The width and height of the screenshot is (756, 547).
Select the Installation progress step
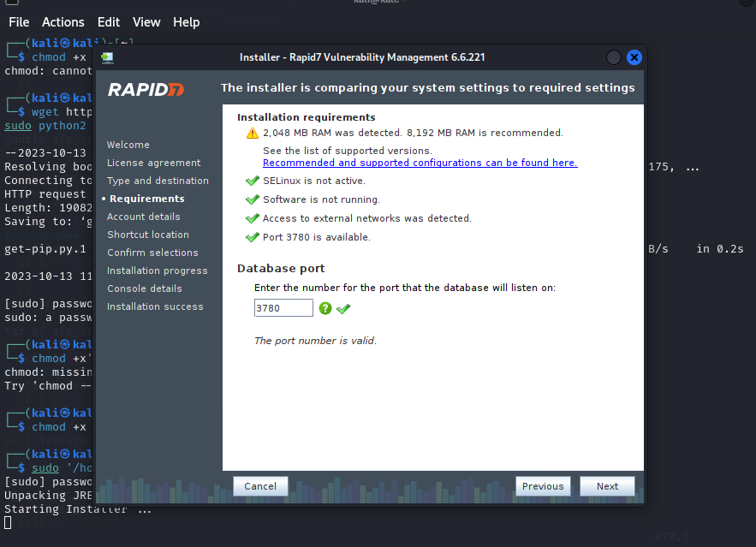point(158,271)
